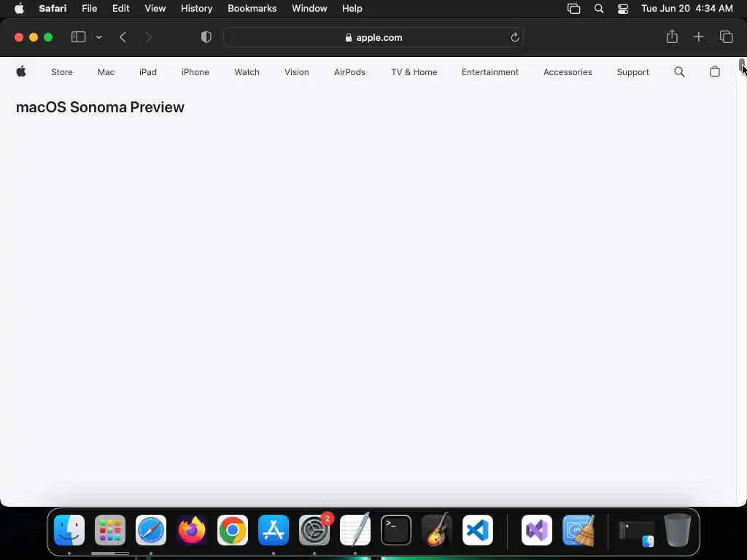The width and height of the screenshot is (747, 560).
Task: Open TextEdit from the Dock
Action: click(355, 529)
